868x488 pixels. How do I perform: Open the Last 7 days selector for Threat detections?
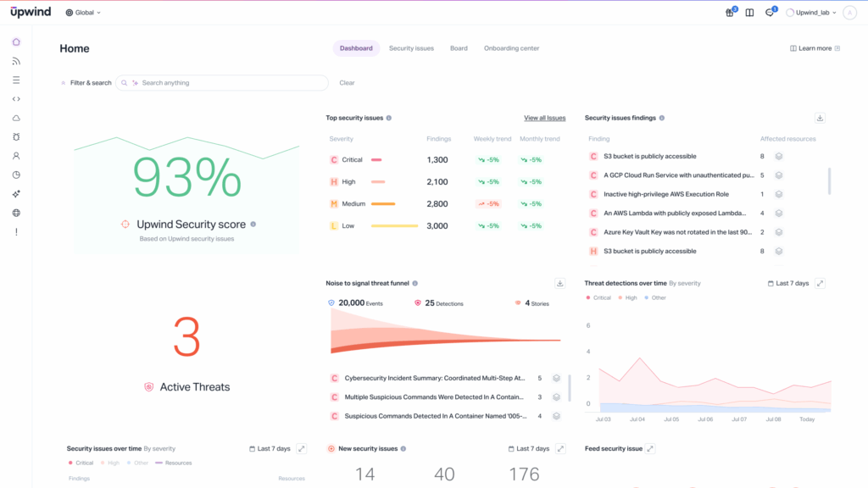coord(788,284)
